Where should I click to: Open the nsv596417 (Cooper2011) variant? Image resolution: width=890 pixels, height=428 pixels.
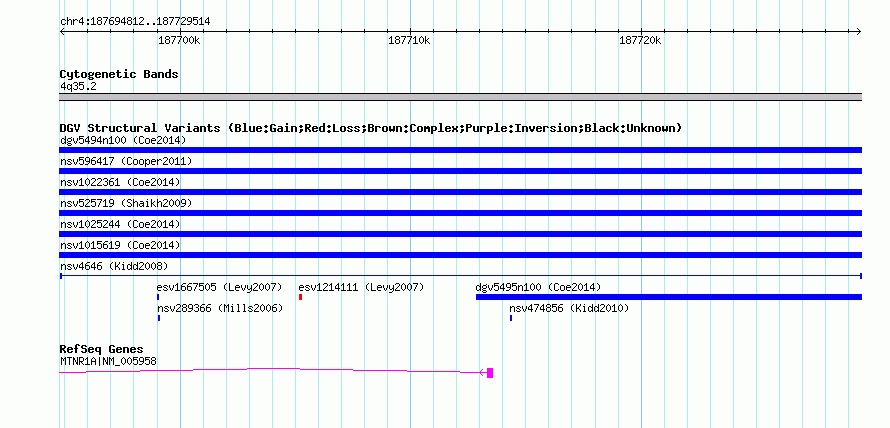126,161
